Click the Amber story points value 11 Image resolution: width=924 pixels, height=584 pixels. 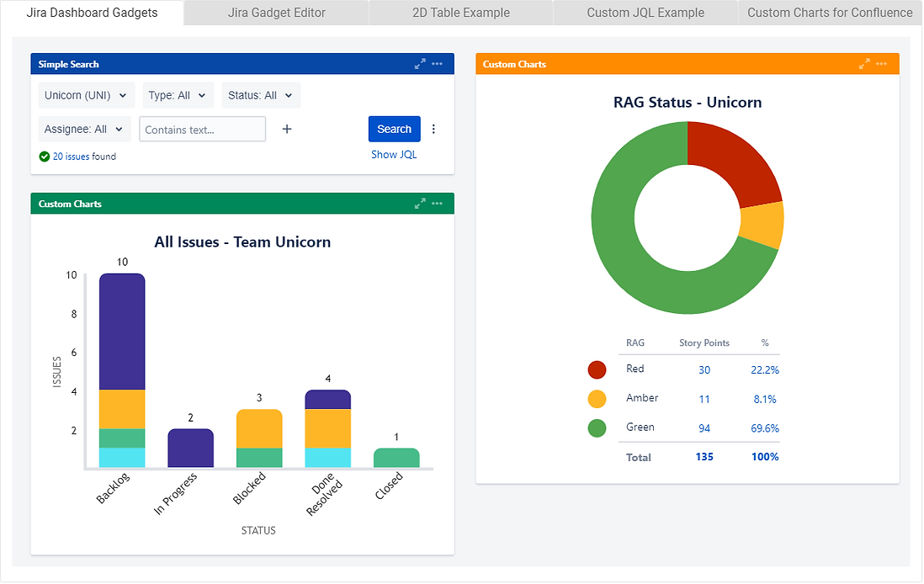(704, 399)
